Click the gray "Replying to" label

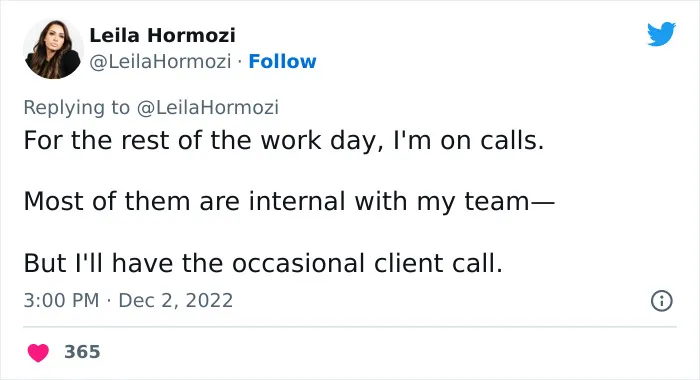(76, 108)
